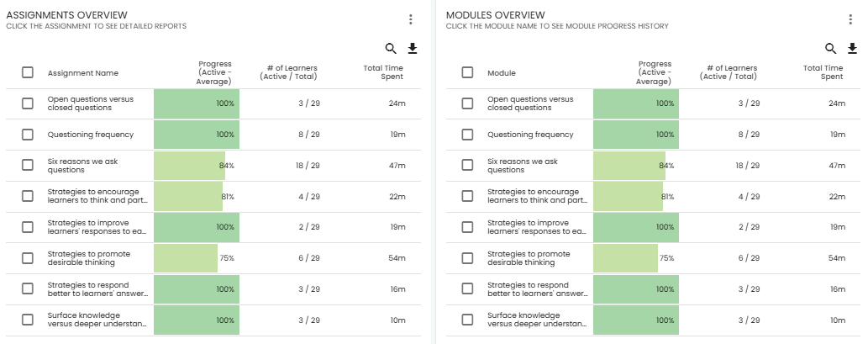Open Questioning frequency module progress history
The image size is (868, 344).
pyautogui.click(x=530, y=135)
